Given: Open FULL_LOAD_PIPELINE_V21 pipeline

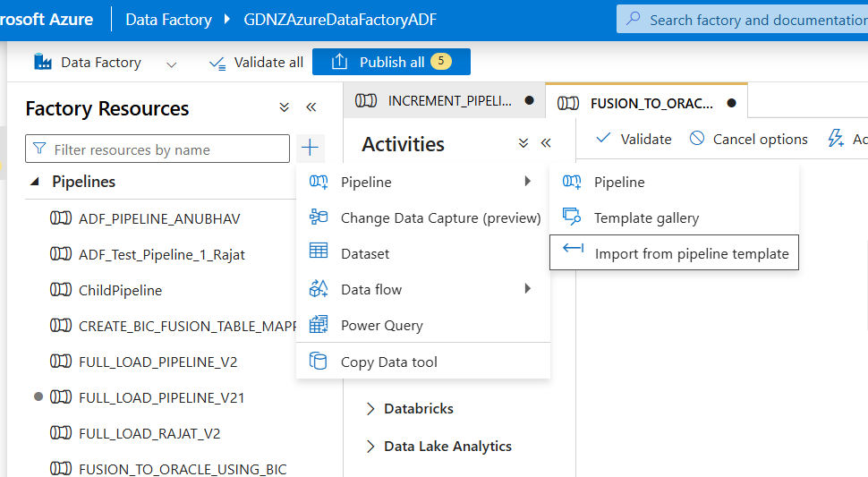Looking at the screenshot, I should pyautogui.click(x=162, y=398).
